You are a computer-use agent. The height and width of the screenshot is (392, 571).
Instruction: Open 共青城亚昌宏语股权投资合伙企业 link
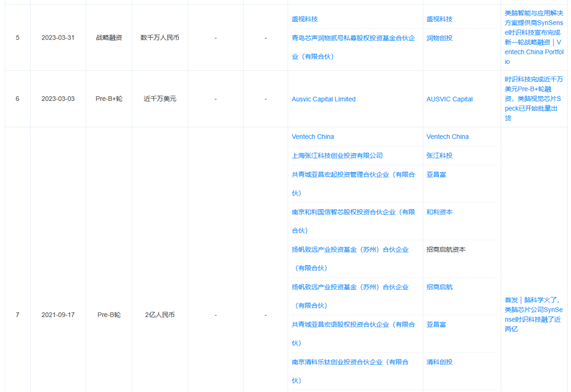tap(353, 334)
